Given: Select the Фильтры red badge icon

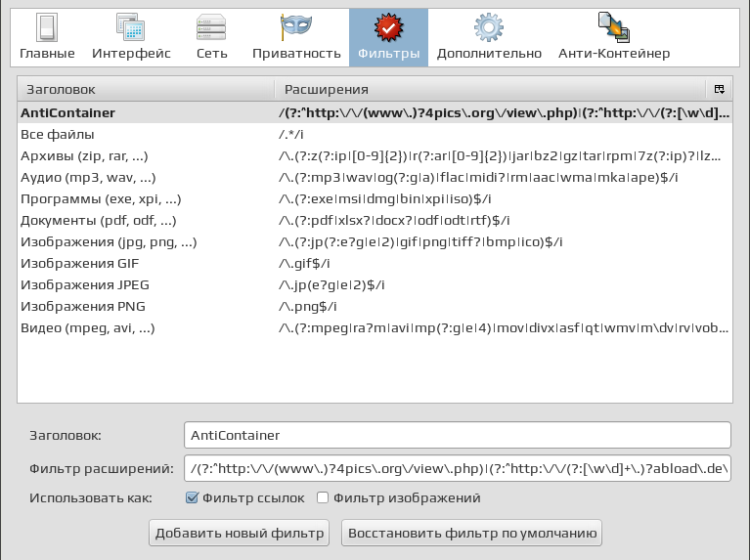Looking at the screenshot, I should pyautogui.click(x=388, y=27).
